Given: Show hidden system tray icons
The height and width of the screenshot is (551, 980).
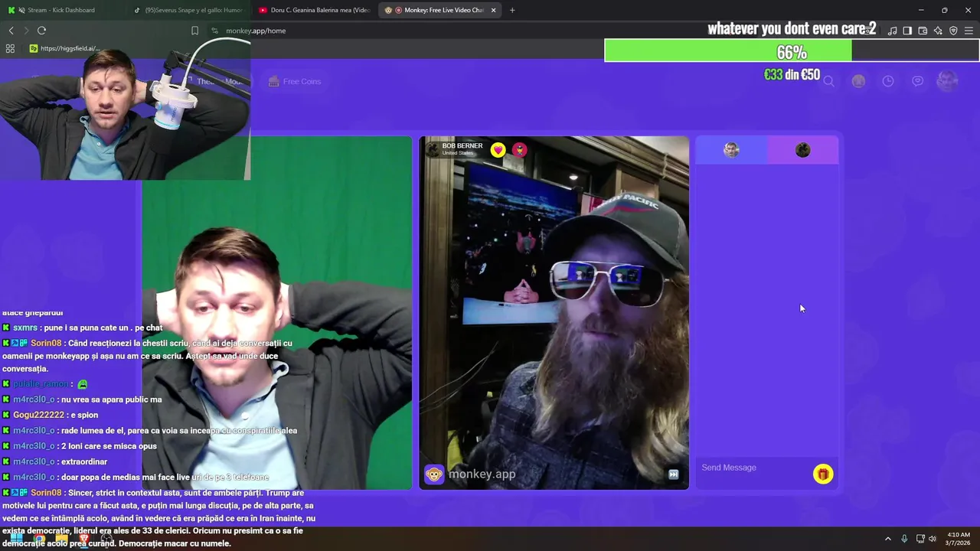Looking at the screenshot, I should coord(888,539).
